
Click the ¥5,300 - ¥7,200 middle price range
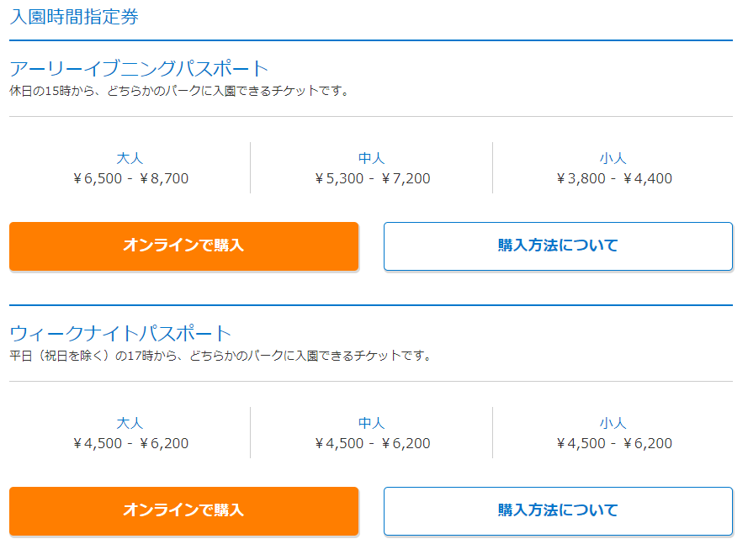374,178
